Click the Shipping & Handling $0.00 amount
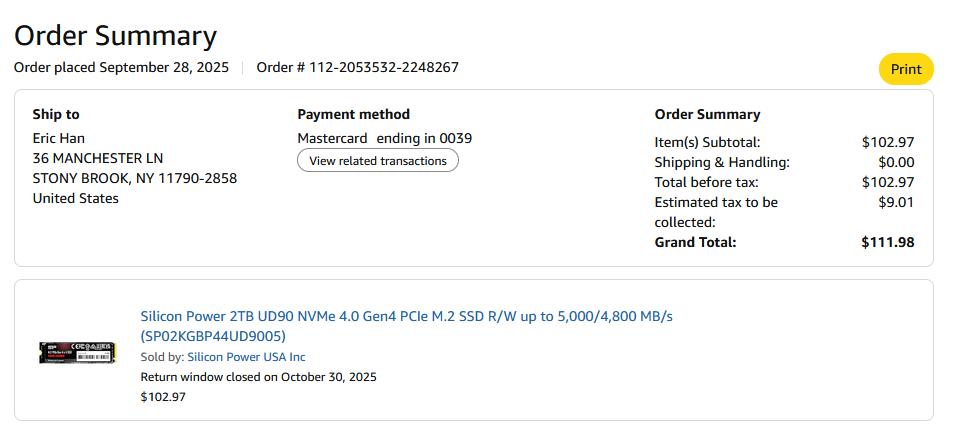The height and width of the screenshot is (436, 953). (x=895, y=162)
